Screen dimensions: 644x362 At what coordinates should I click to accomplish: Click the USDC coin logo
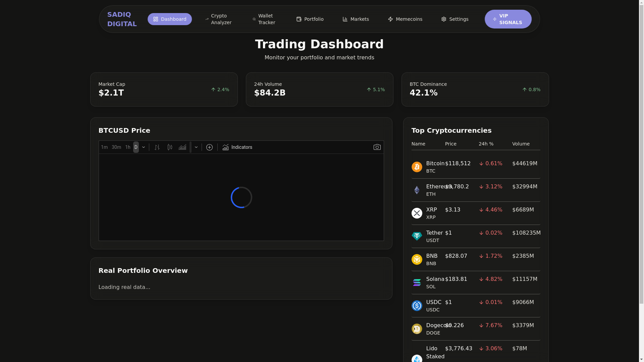417,306
